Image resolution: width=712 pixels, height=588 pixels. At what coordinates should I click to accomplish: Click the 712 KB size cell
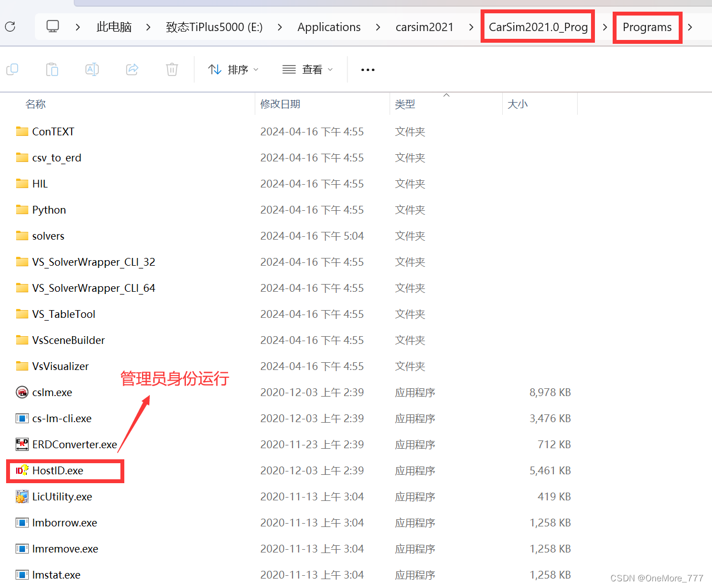pyautogui.click(x=554, y=444)
